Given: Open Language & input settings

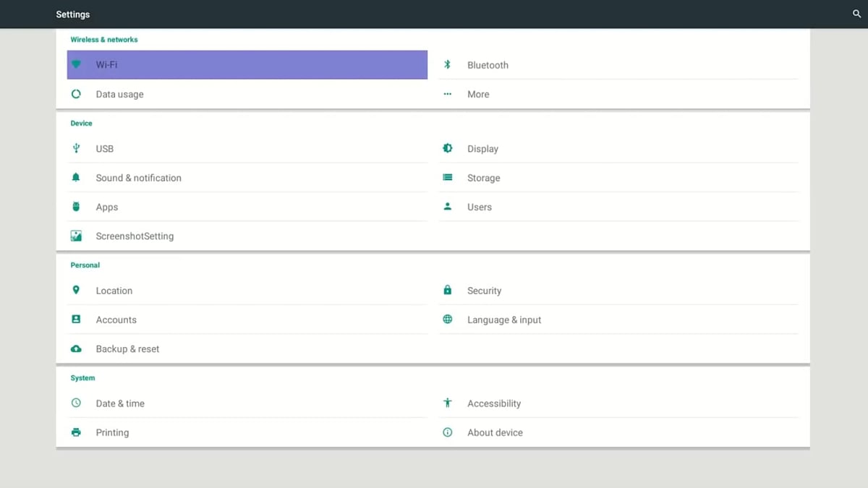Looking at the screenshot, I should pos(504,320).
